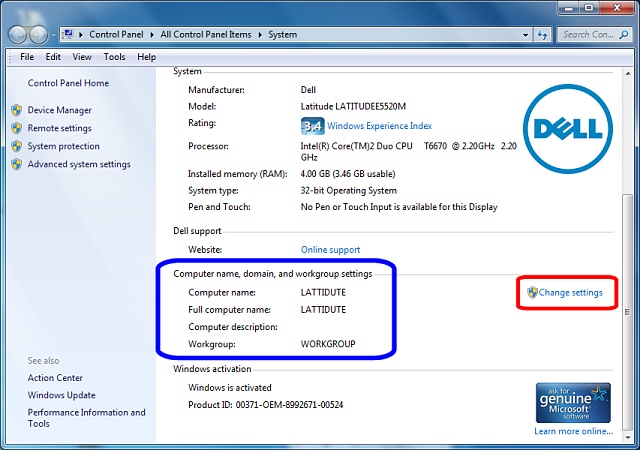Open the address bar history dropdown
This screenshot has height=450, width=640.
(525, 35)
